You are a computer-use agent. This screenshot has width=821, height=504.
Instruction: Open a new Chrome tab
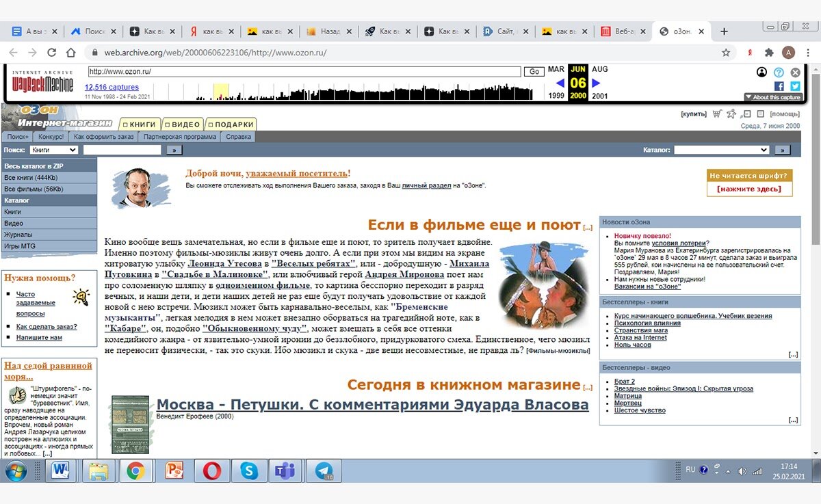(724, 31)
